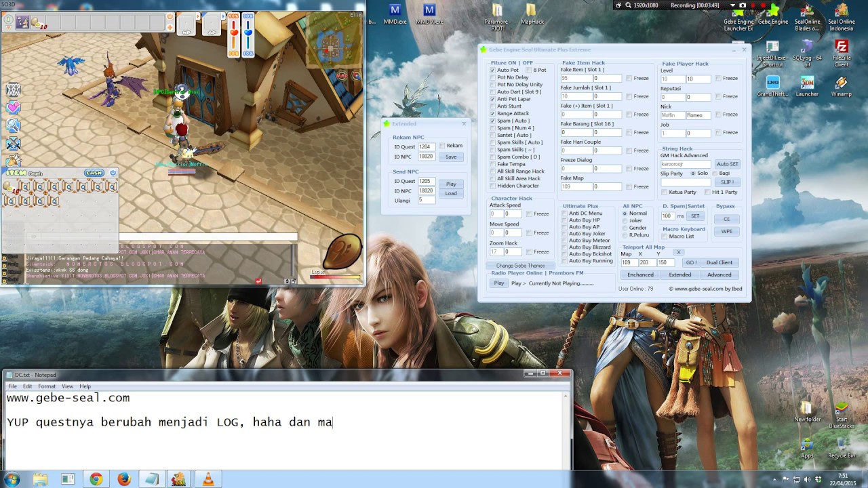Stop the recording with the red square
This screenshot has height=488, width=868.
point(763,5)
